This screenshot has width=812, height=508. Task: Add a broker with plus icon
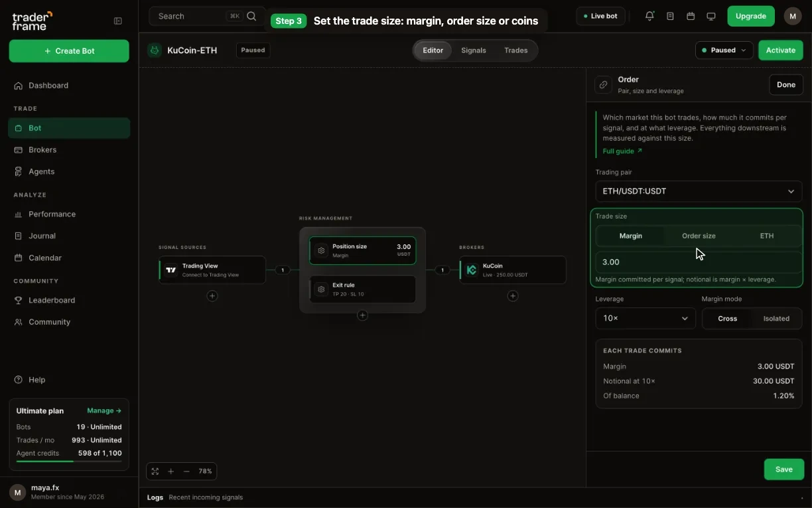(513, 296)
